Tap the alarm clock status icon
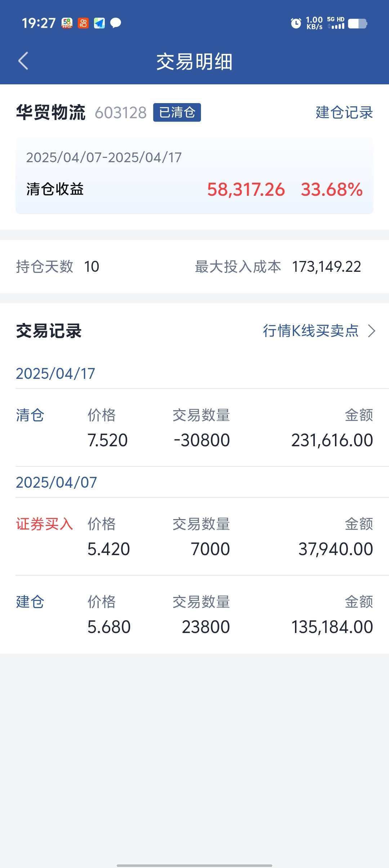The image size is (389, 868). (x=296, y=23)
